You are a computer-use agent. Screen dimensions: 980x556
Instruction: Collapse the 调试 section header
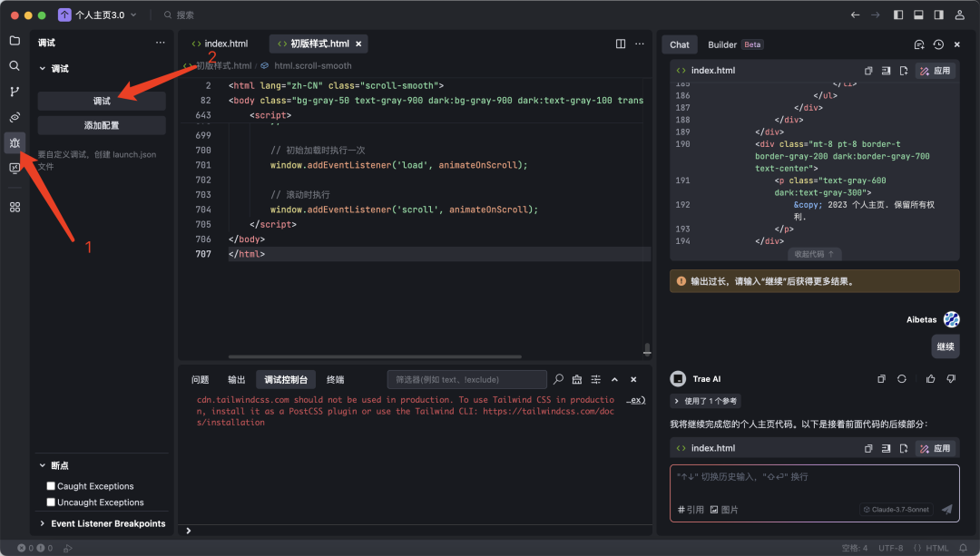click(x=54, y=69)
